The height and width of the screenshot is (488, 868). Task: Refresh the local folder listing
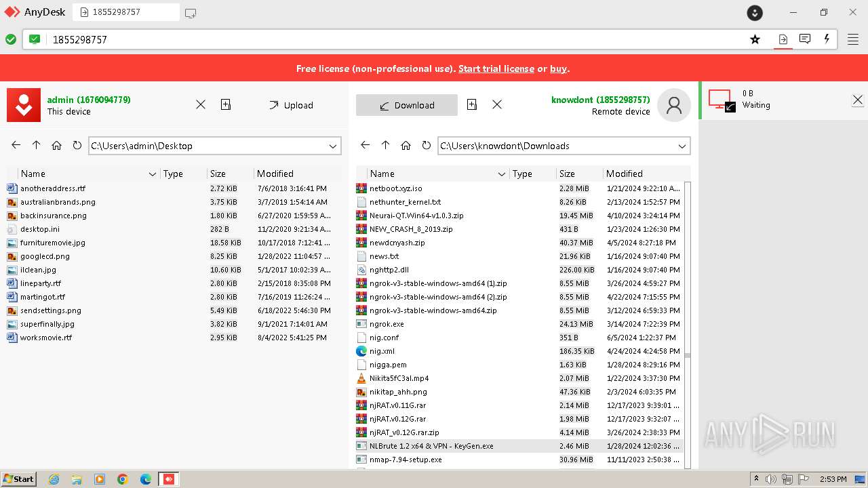(77, 145)
